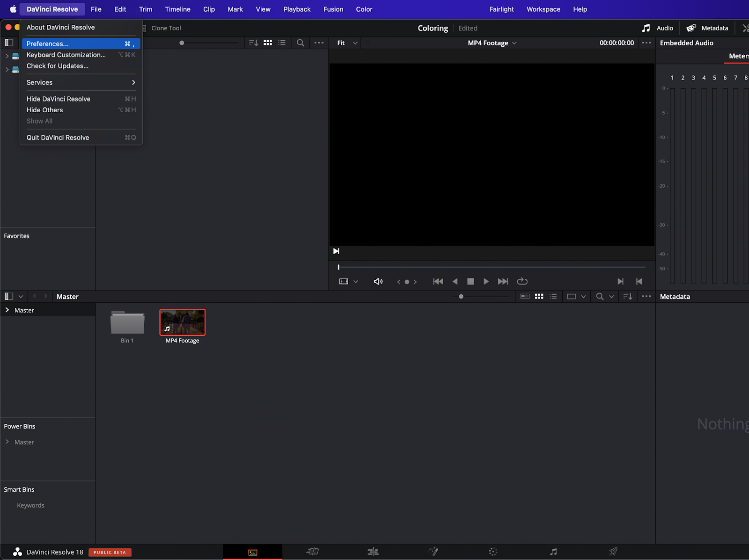
Task: Open the Workspace menu
Action: click(x=543, y=9)
